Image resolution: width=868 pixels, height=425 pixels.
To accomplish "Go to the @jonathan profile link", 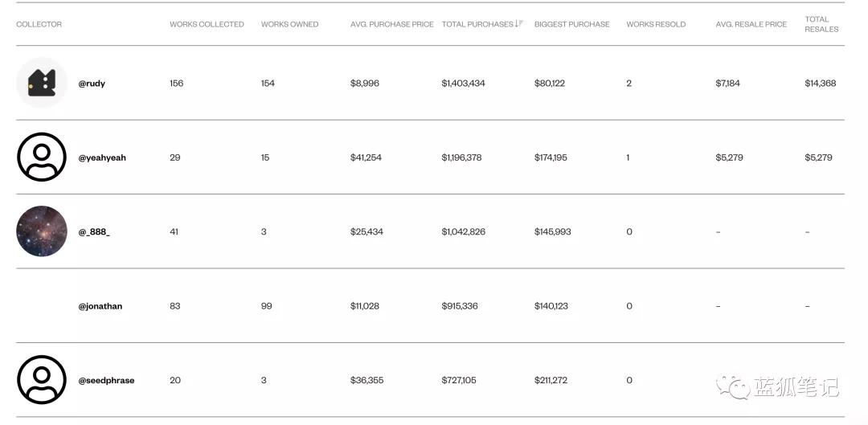I will point(100,306).
